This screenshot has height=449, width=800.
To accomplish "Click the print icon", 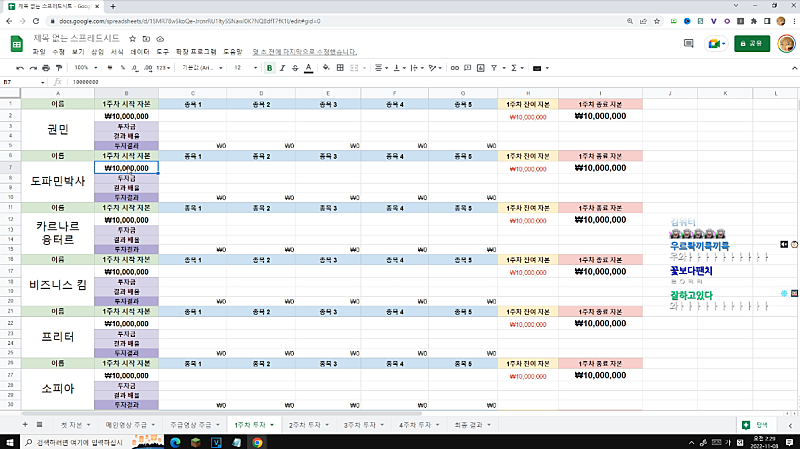I will [x=46, y=68].
